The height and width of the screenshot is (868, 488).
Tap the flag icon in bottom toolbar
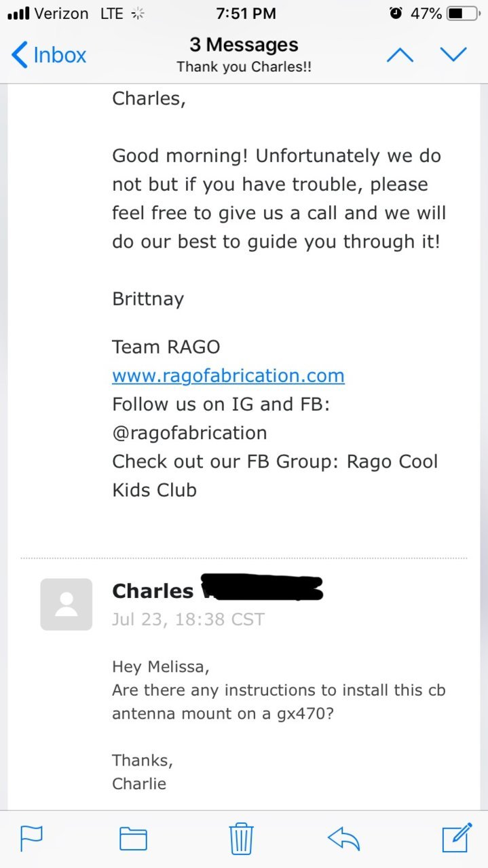[31, 838]
